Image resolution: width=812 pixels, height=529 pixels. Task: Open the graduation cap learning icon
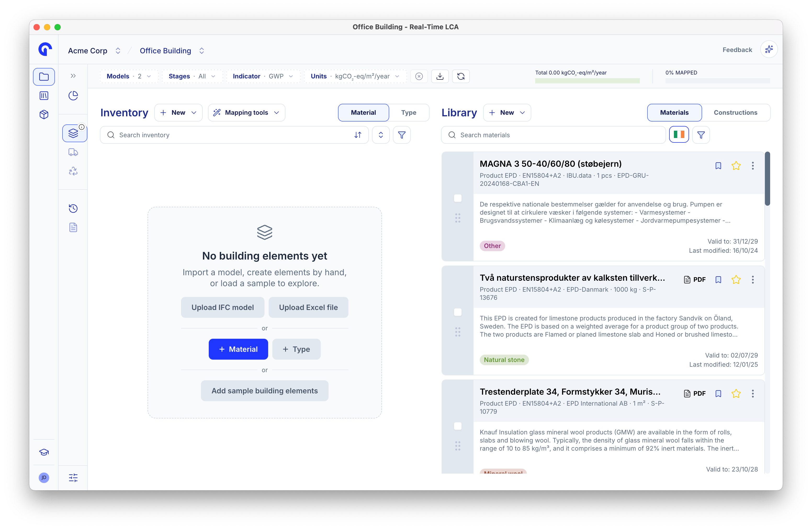[44, 452]
